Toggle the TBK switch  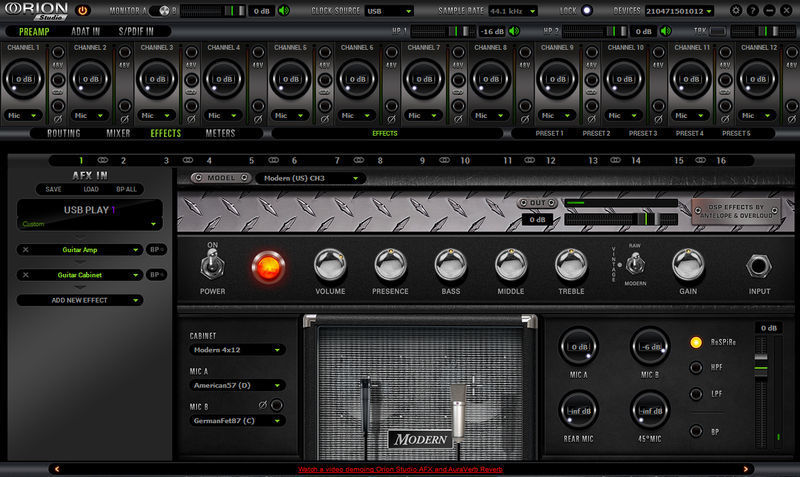(x=717, y=31)
